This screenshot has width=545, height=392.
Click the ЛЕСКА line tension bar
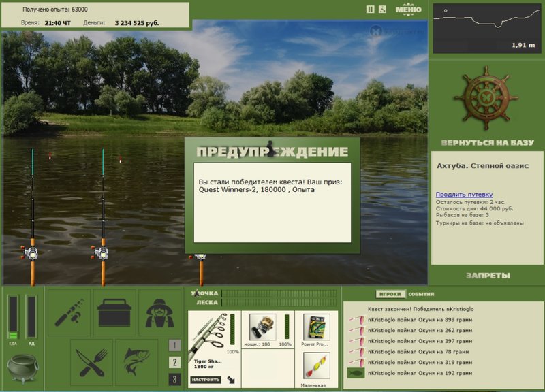(x=279, y=303)
